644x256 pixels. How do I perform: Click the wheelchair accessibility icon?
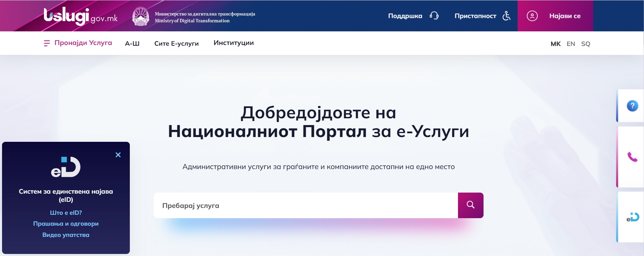click(x=506, y=16)
